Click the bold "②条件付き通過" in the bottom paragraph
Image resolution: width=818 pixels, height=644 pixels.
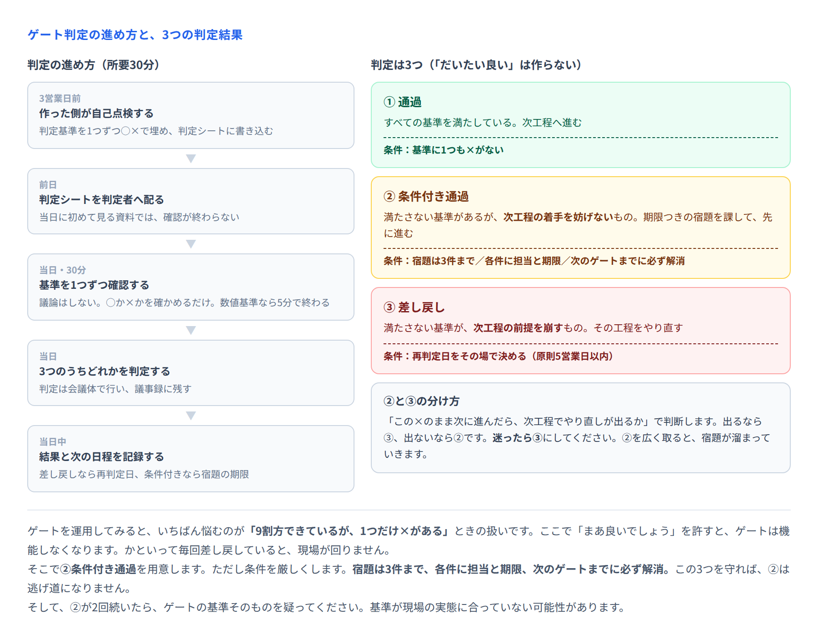(99, 569)
